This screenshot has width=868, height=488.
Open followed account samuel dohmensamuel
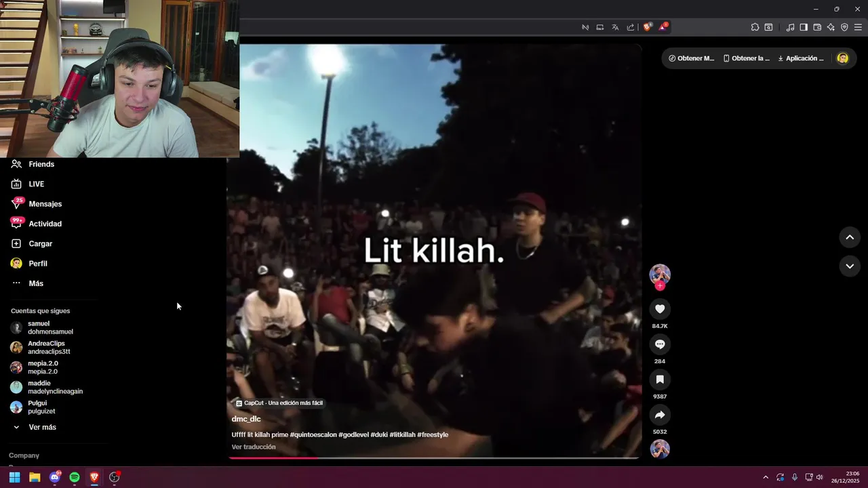tap(42, 327)
